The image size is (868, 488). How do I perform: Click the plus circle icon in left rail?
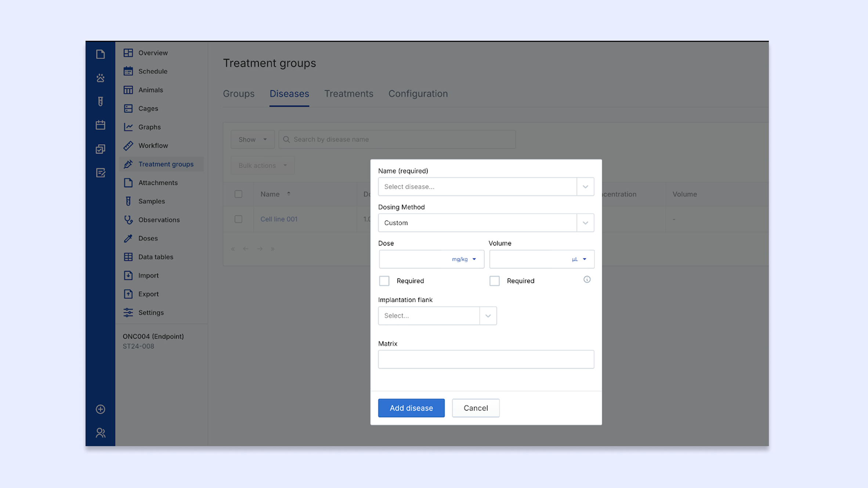tap(100, 409)
